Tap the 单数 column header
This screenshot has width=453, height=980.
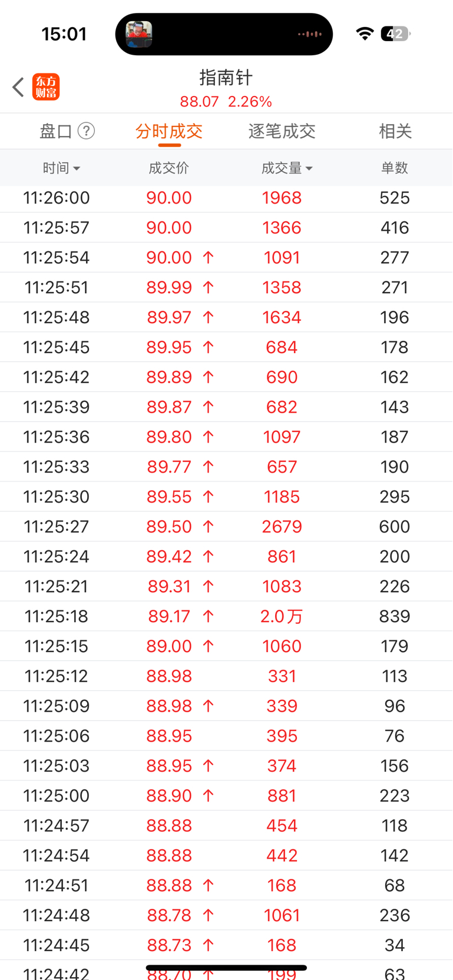pyautogui.click(x=395, y=168)
